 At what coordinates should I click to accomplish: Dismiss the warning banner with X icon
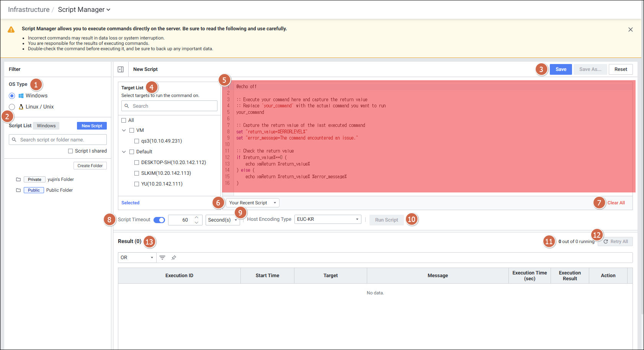pos(630,30)
